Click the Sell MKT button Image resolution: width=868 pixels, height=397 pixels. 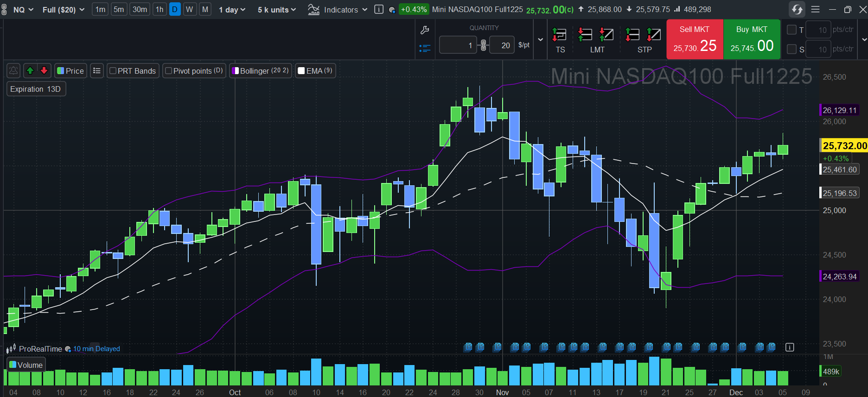pyautogui.click(x=695, y=39)
